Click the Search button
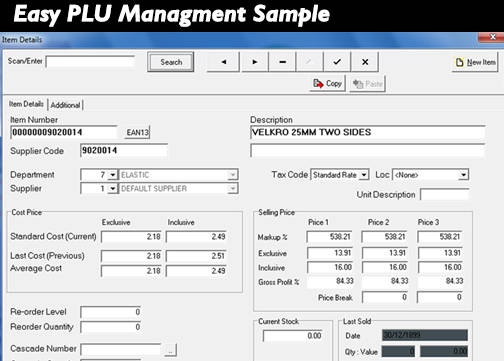 click(171, 62)
